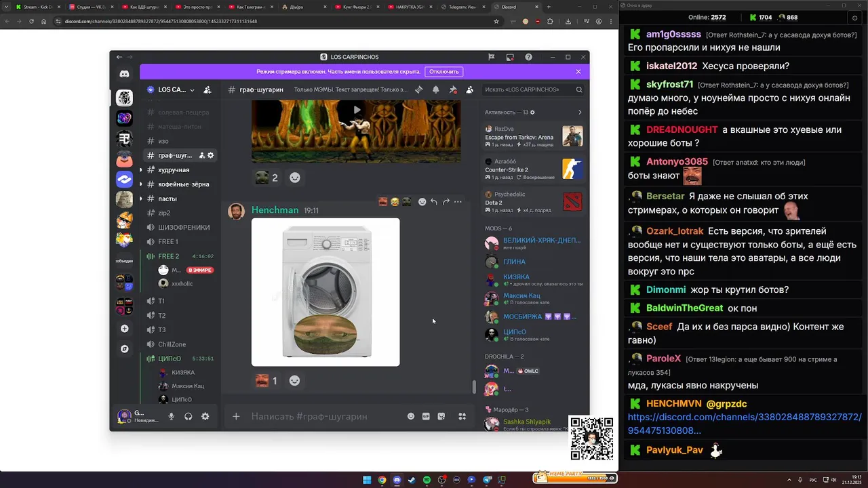Toggle headphones deafen in user panel
Viewport: 868px width, 488px height.
(189, 417)
